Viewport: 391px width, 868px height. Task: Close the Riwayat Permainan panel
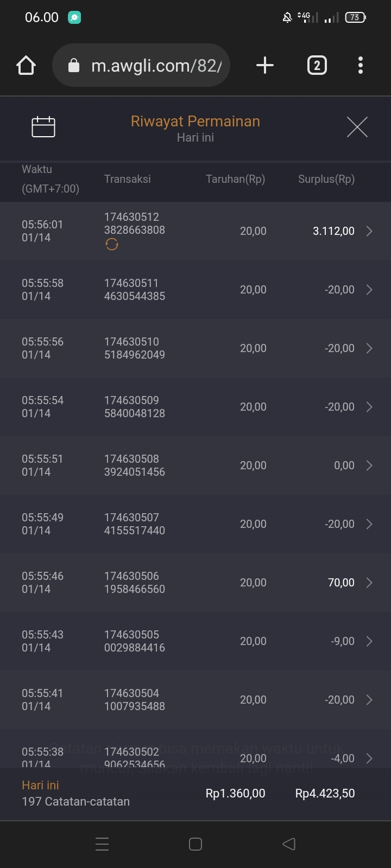tap(357, 127)
